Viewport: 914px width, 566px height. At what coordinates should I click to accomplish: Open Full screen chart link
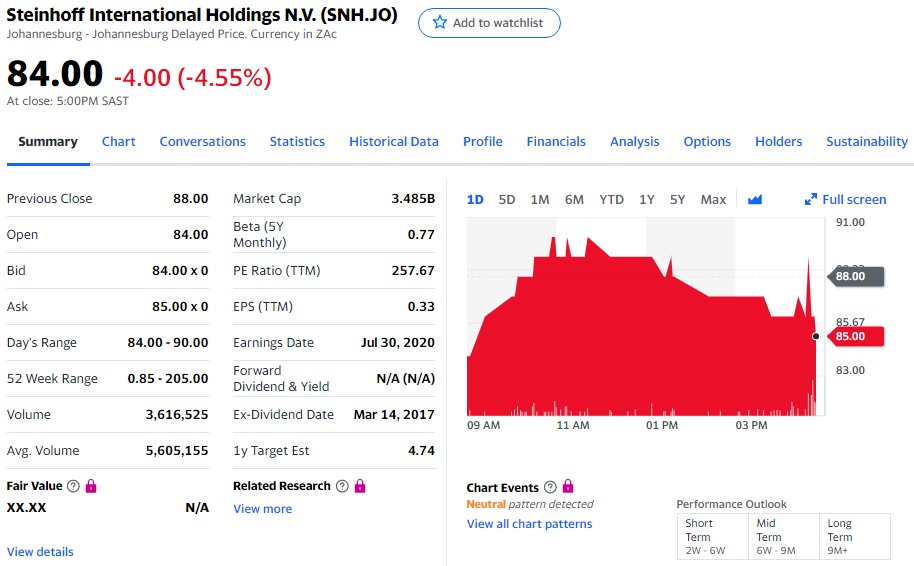(854, 199)
